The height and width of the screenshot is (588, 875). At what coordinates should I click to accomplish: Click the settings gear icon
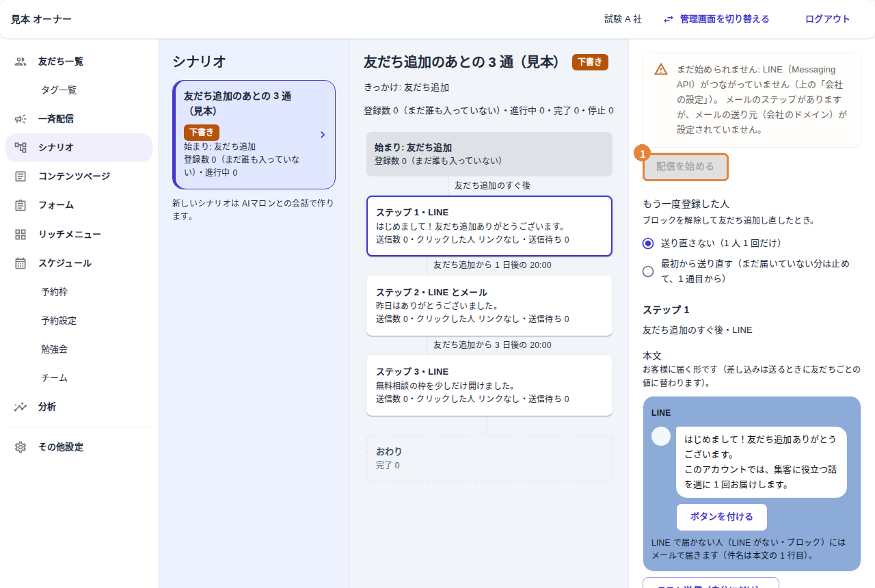pyautogui.click(x=21, y=447)
